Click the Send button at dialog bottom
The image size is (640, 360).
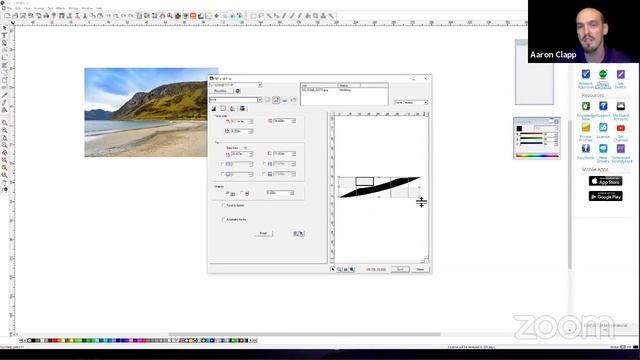pyautogui.click(x=400, y=269)
